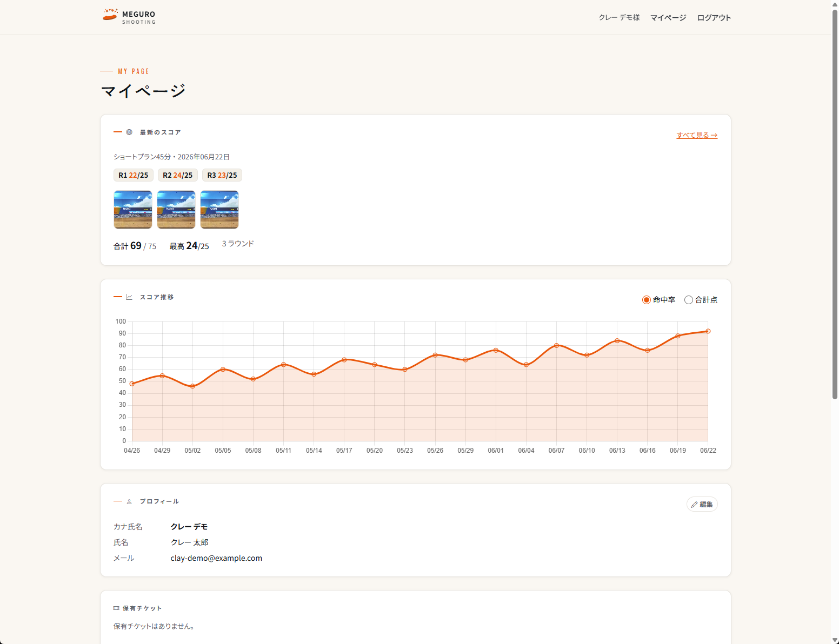
Task: Open the すべて見る link
Action: [697, 135]
